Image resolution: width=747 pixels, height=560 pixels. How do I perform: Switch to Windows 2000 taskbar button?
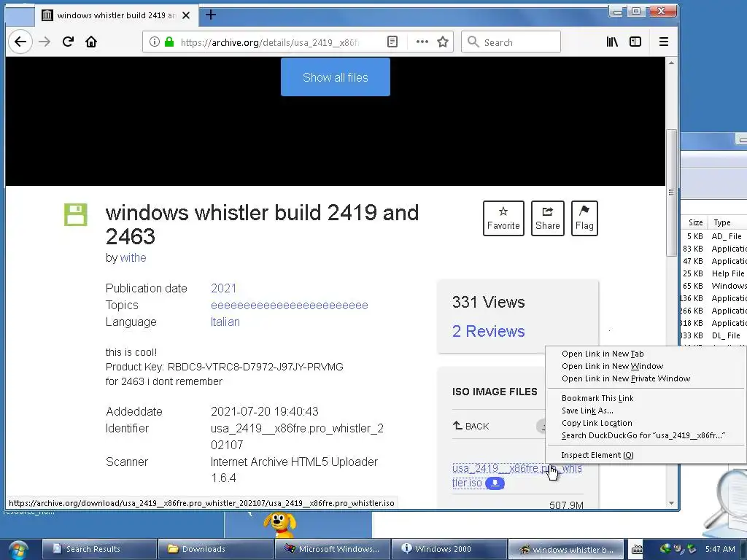449,549
